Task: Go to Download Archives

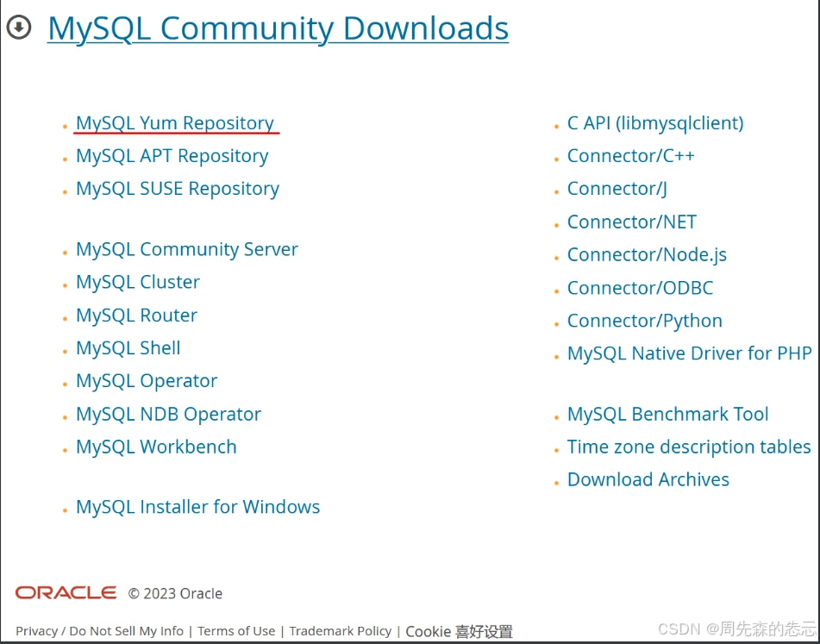Action: click(648, 480)
